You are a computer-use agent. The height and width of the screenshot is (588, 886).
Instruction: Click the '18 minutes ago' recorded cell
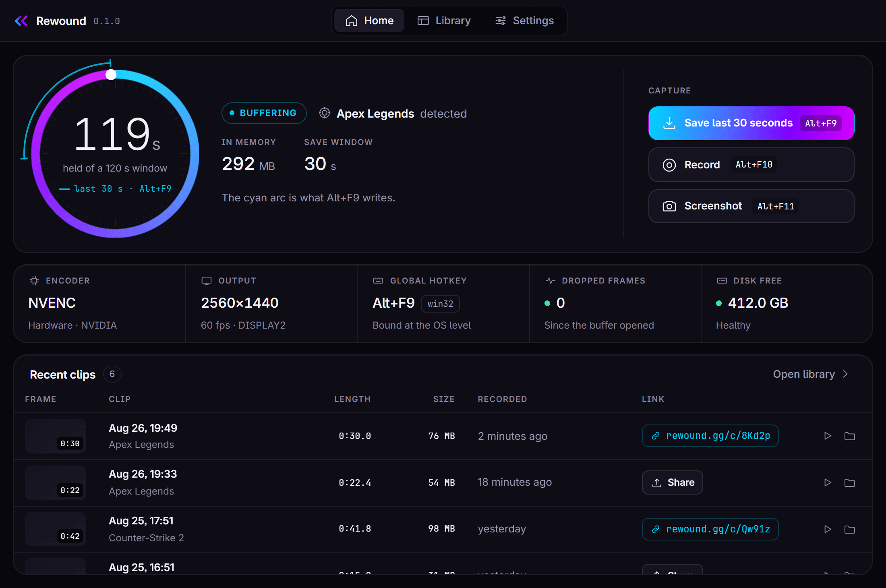(515, 482)
